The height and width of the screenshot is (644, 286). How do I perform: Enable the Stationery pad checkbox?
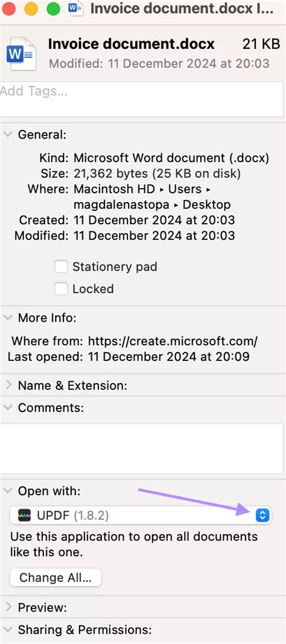[x=62, y=267]
